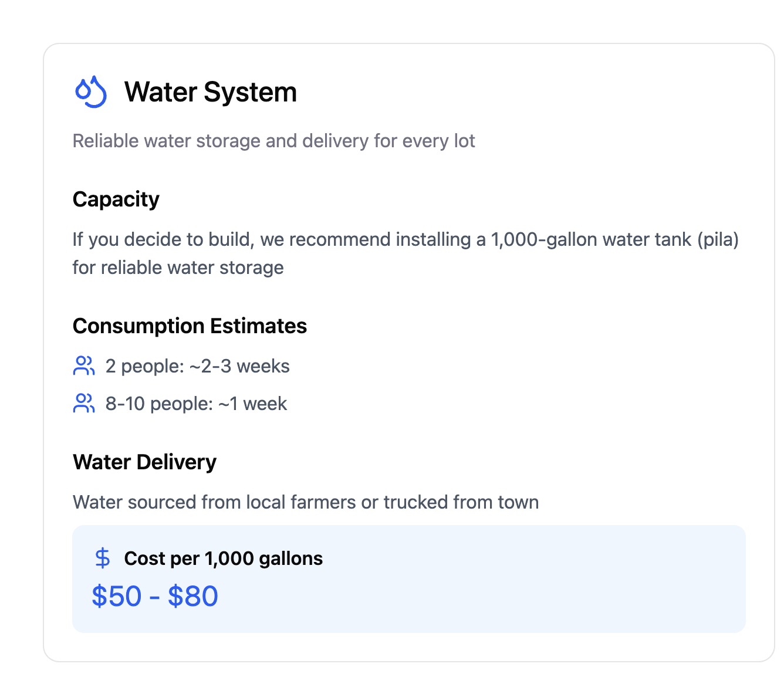784x684 pixels.
Task: Select the '8-10 people: ~1 week' estimate
Action: coord(196,404)
